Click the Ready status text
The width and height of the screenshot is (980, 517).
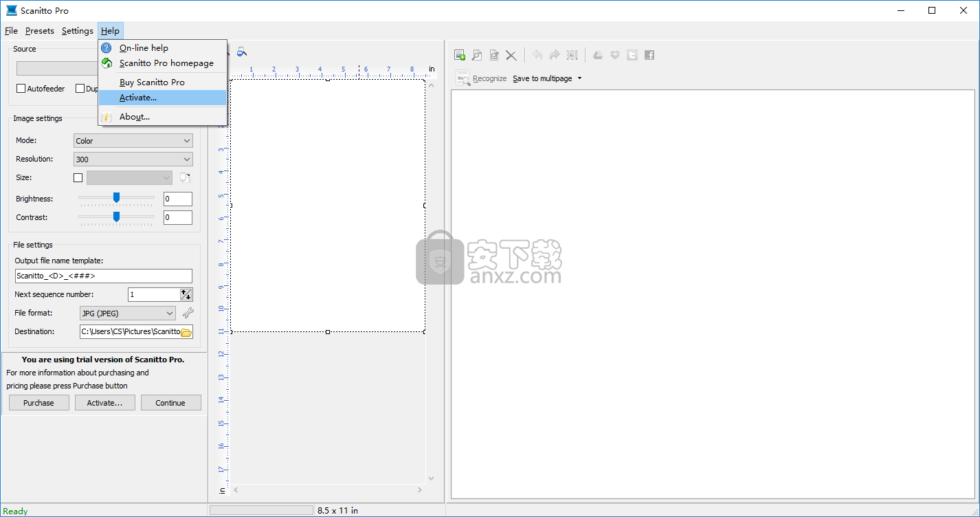[x=15, y=511]
